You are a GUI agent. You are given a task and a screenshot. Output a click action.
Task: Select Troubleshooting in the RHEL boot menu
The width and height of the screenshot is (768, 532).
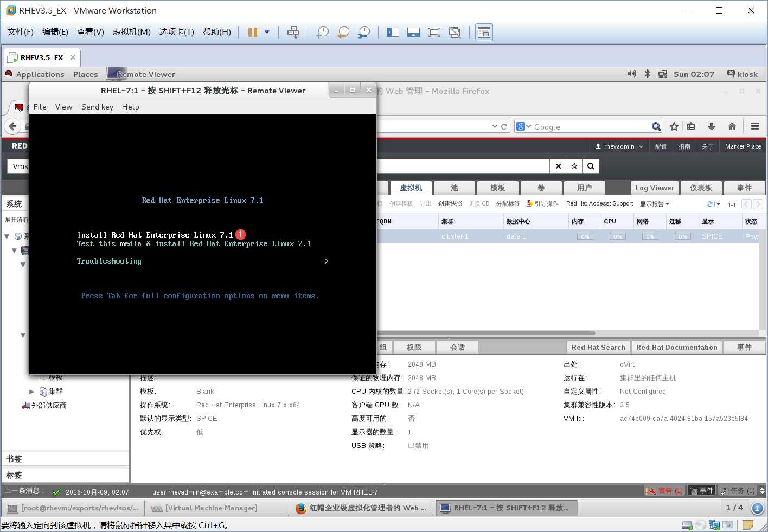click(x=109, y=261)
